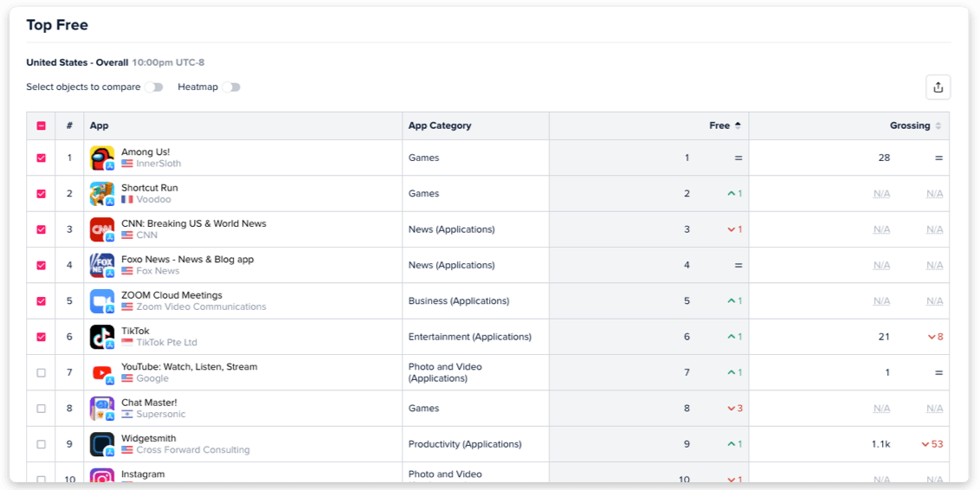Turn on the Heatmap toggle
Image resolution: width=980 pixels, height=490 pixels.
tap(231, 87)
